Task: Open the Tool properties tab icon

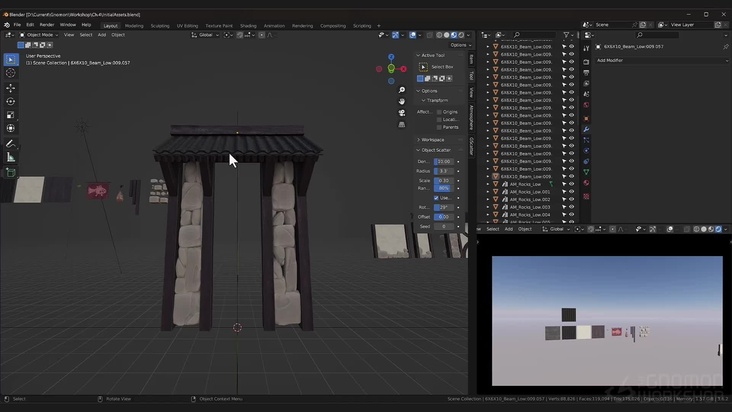Action: point(586,49)
